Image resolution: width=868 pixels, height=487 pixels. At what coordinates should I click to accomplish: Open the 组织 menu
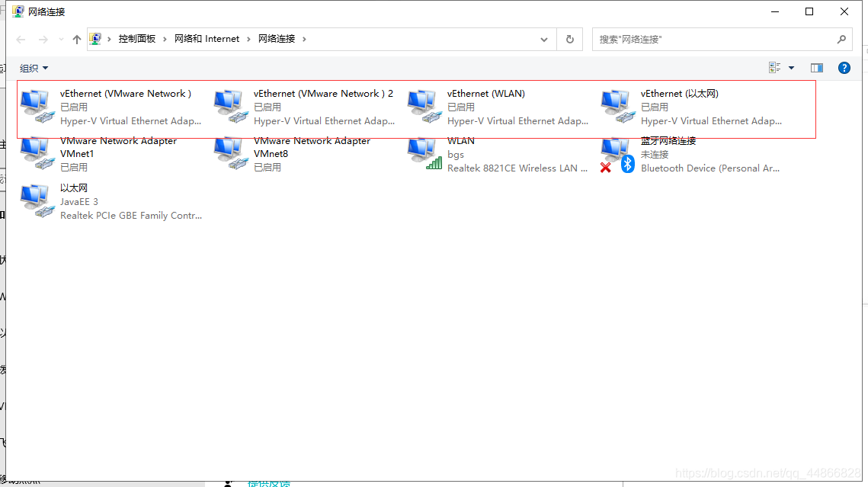tap(34, 68)
